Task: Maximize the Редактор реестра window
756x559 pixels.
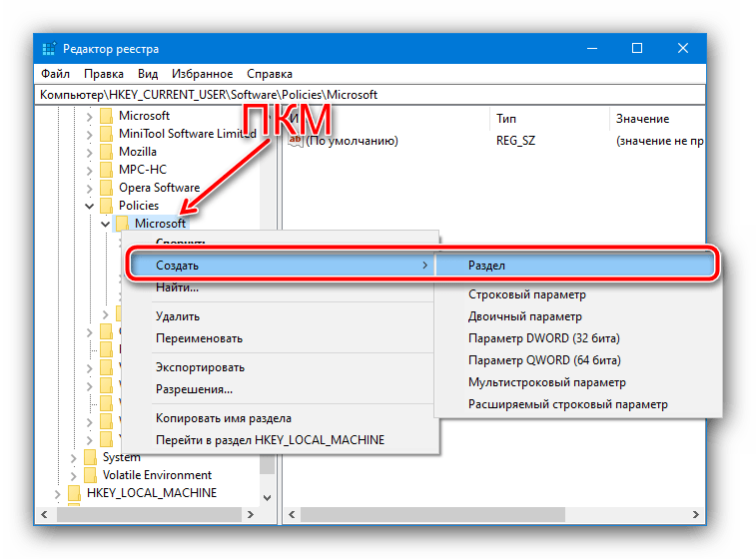Action: (637, 48)
